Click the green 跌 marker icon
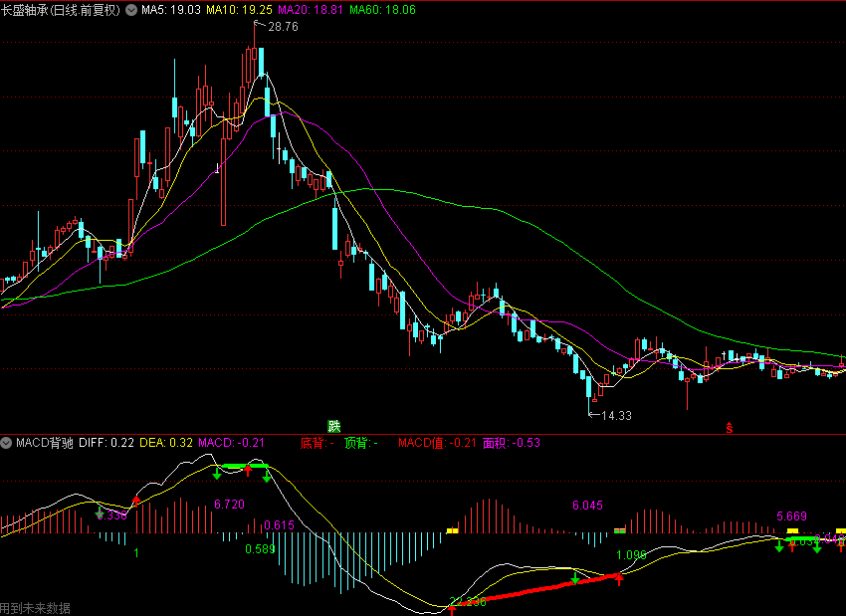Screen dimensions: 846x616 (x=334, y=426)
